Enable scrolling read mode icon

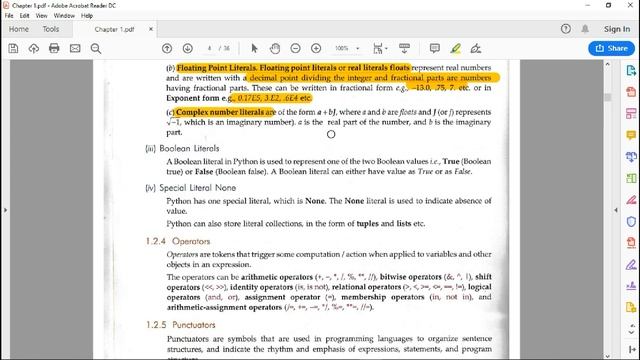click(404, 49)
